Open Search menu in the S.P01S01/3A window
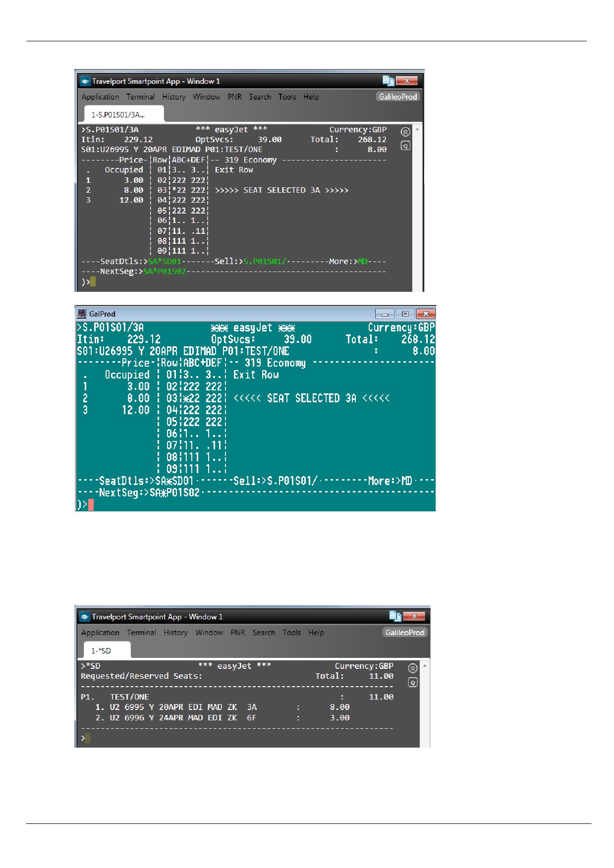Viewport: 614px width, 868px height. coord(260,97)
